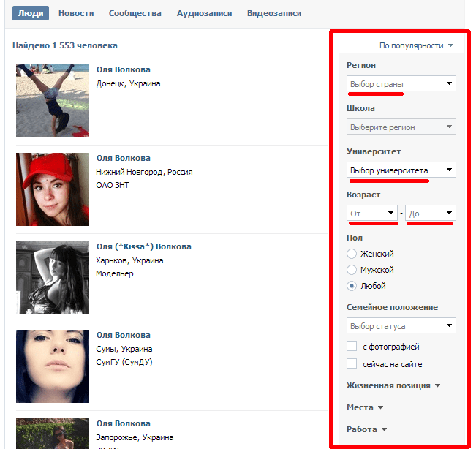
Task: Click the Донецк, Украина location text
Action: tap(129, 83)
